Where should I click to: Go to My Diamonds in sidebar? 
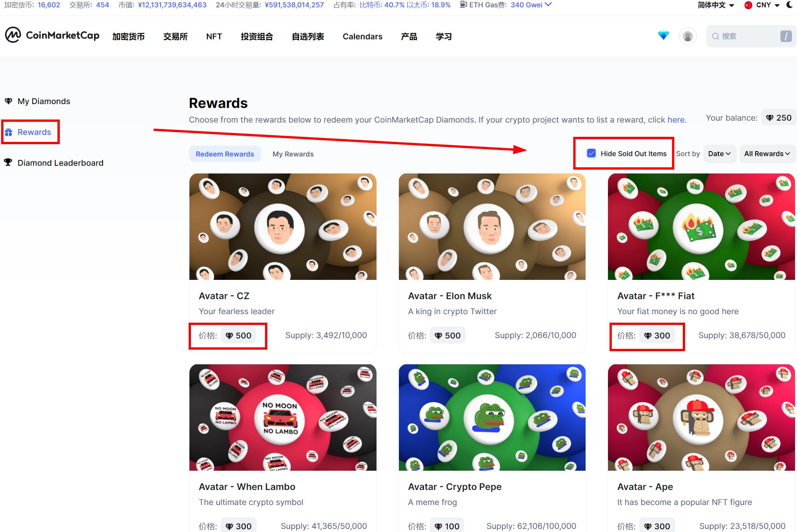tap(37, 101)
